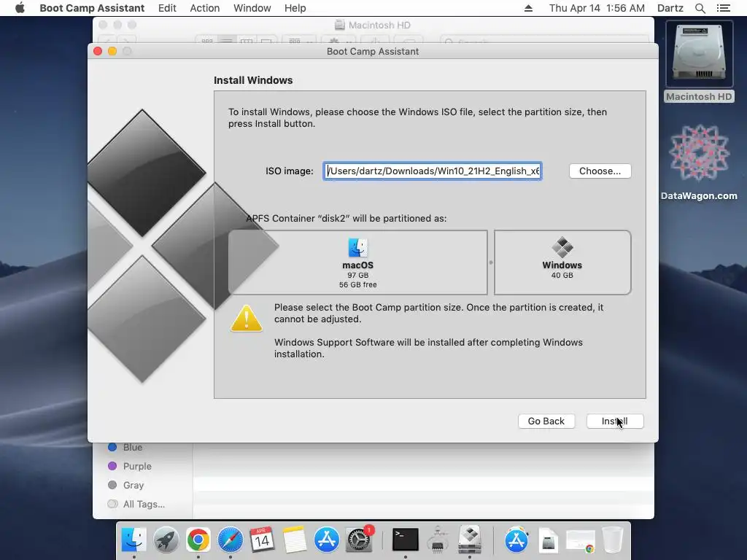The image size is (747, 560).
Task: Minimize Boot Camp Assistant with yellow button
Action: click(x=112, y=51)
